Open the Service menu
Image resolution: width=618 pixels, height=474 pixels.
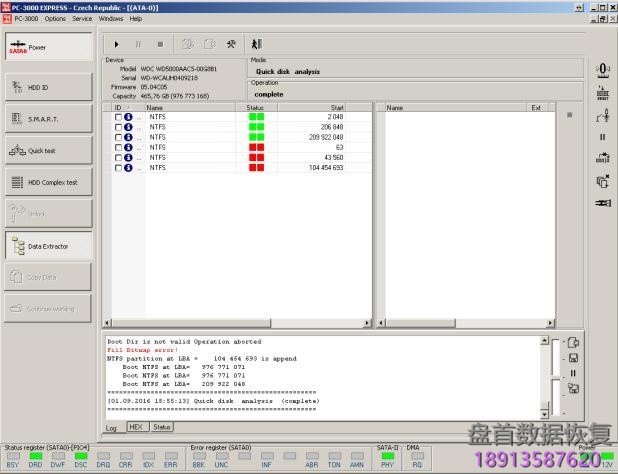click(82, 18)
